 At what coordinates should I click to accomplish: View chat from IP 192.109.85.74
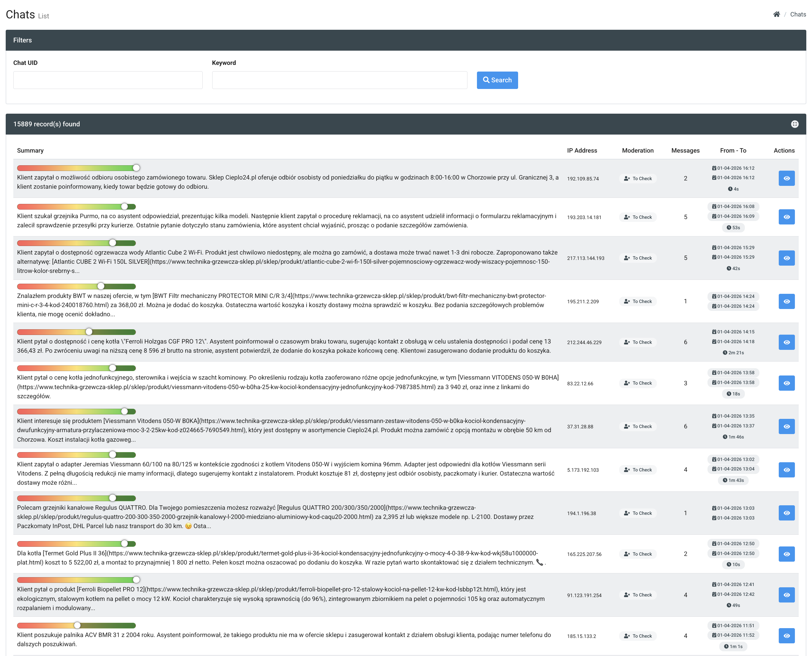(x=786, y=178)
